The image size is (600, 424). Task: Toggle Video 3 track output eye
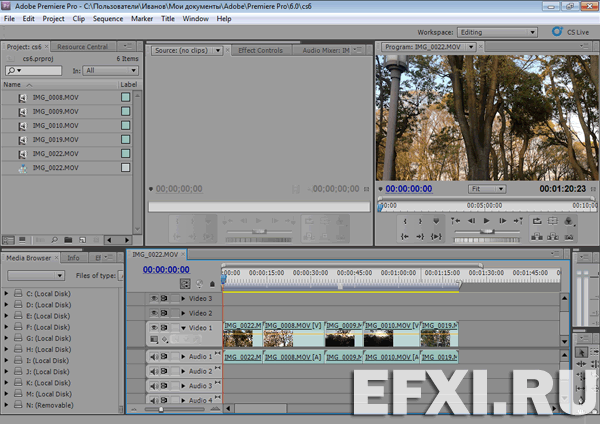pos(154,298)
